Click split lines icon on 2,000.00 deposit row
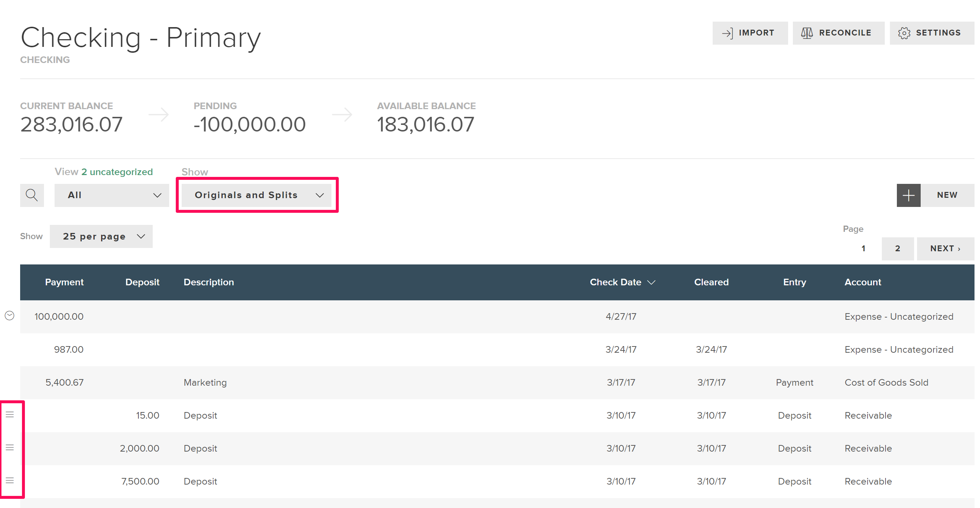980x508 pixels. (x=10, y=448)
